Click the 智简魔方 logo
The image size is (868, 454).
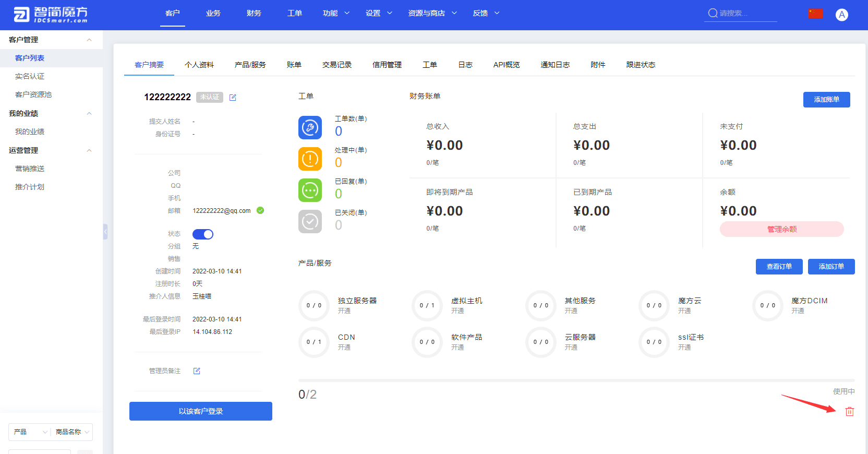[x=51, y=15]
